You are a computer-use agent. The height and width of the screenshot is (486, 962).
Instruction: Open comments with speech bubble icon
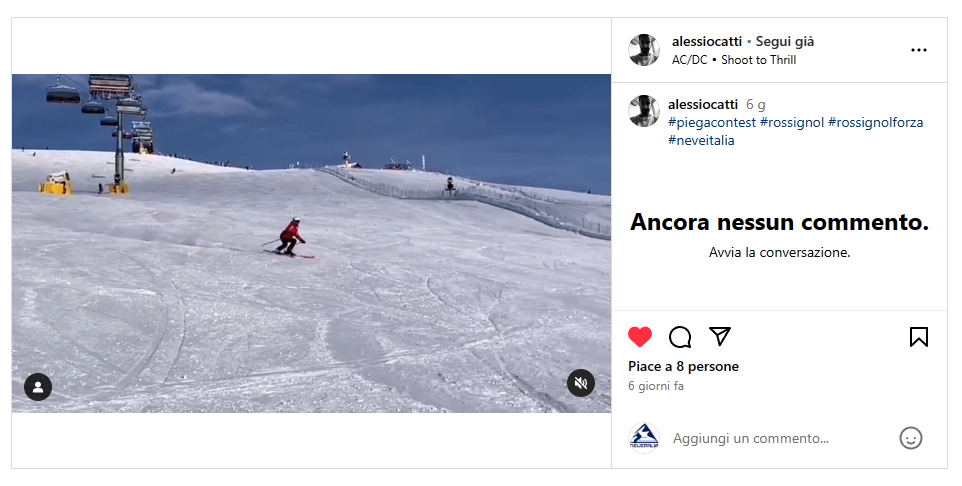tap(680, 337)
